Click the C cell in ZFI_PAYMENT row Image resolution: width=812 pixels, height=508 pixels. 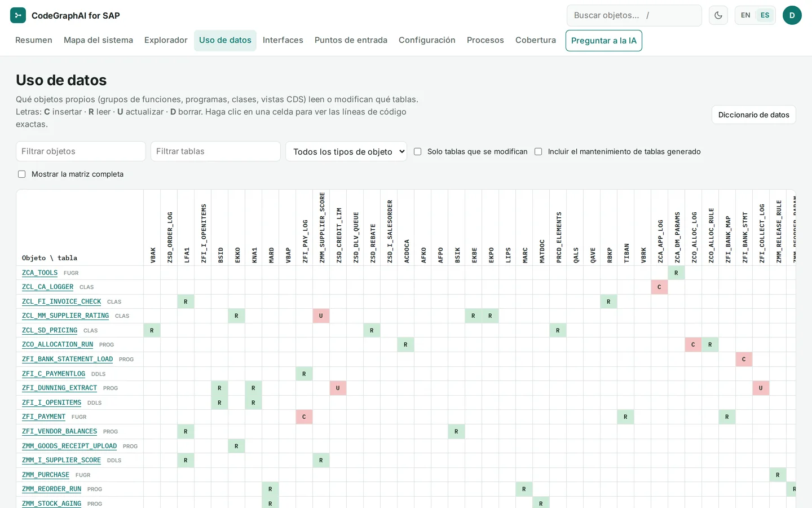[x=304, y=417]
